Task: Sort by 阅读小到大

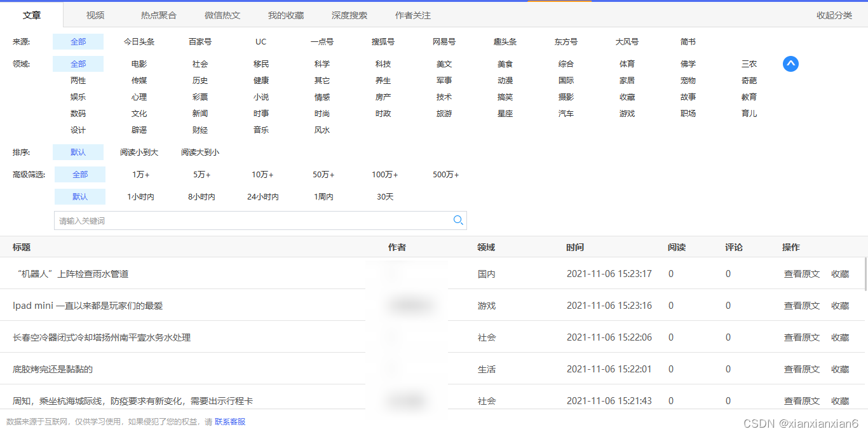Action: [x=139, y=153]
